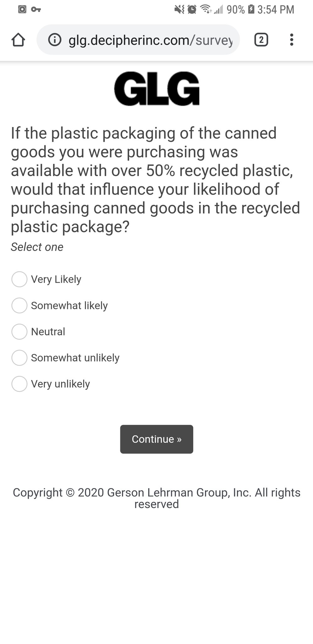Tap the muted vibrate status icon

click(179, 9)
